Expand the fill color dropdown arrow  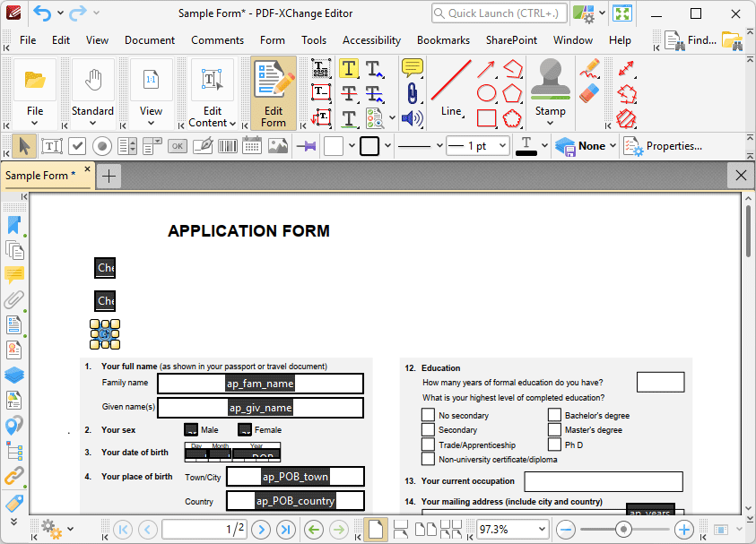352,145
